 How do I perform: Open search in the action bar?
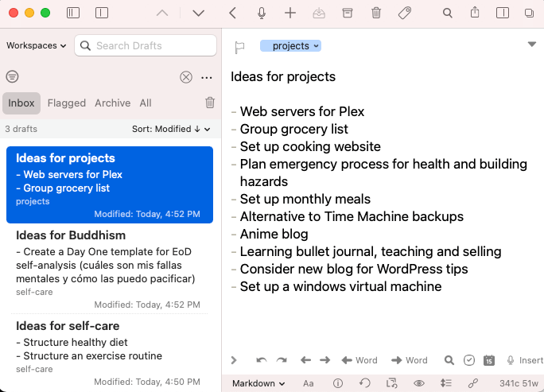(449, 360)
